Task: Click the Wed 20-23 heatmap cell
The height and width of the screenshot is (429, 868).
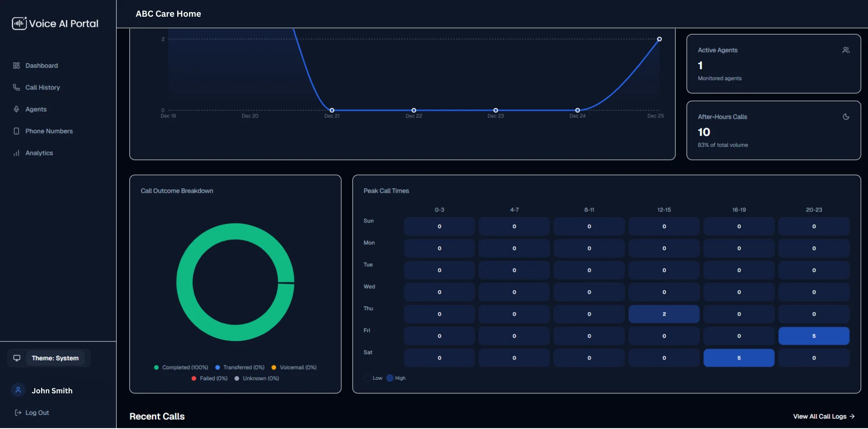Action: tap(814, 292)
